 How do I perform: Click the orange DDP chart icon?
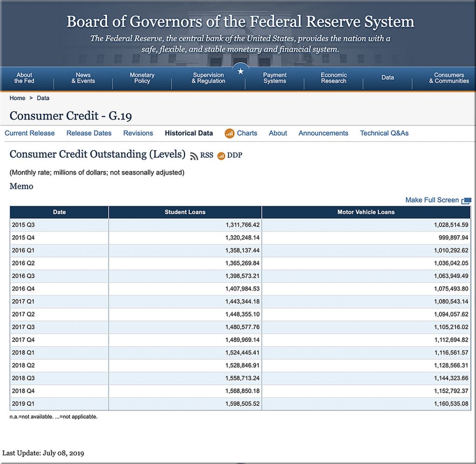coord(221,156)
